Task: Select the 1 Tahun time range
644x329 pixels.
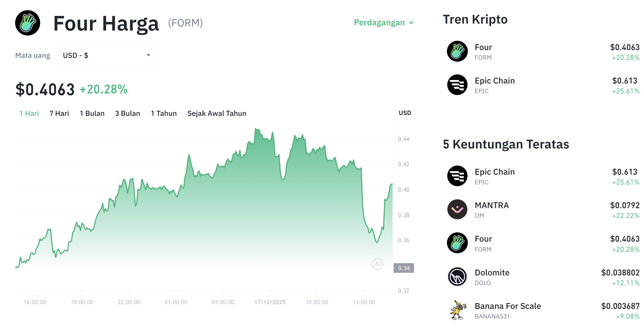Action: coord(164,114)
